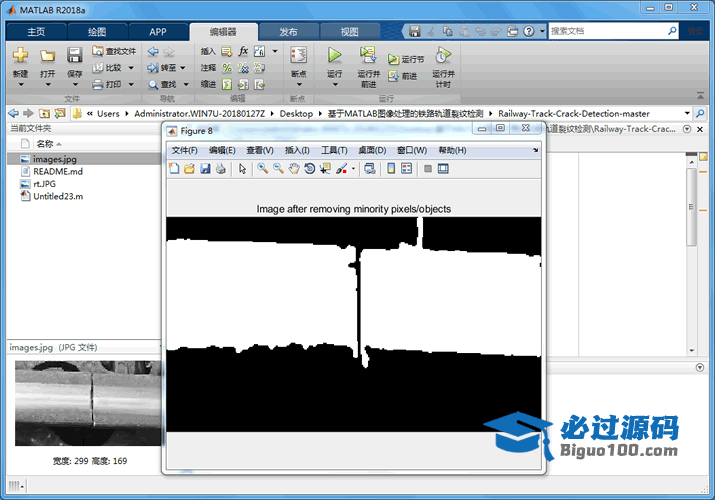
Task: Click the Run and Time icon
Action: [x=443, y=55]
